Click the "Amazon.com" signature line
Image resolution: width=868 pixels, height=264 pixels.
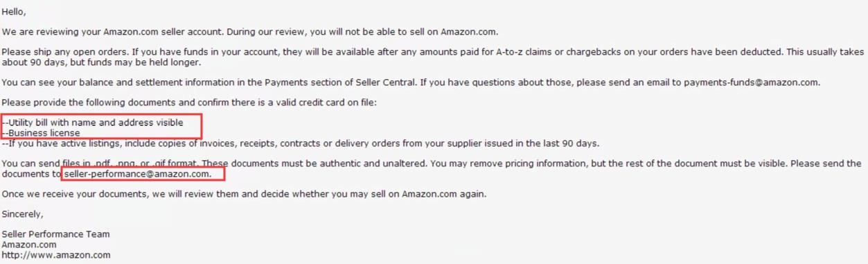pos(29,245)
